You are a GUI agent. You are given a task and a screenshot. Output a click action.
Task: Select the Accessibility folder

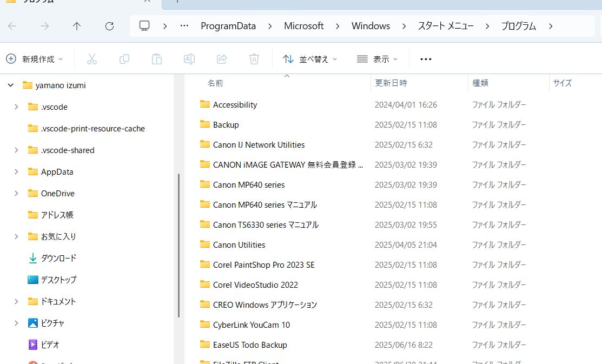(235, 105)
